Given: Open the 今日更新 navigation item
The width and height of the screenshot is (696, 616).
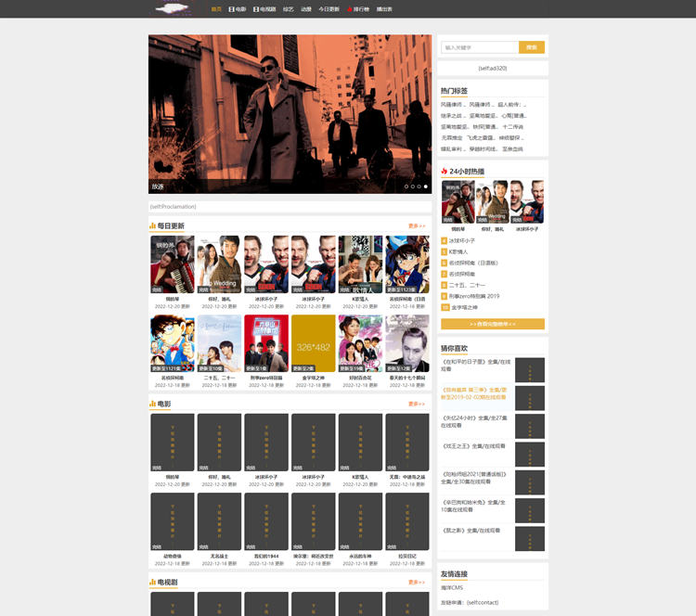Looking at the screenshot, I should (329, 9).
